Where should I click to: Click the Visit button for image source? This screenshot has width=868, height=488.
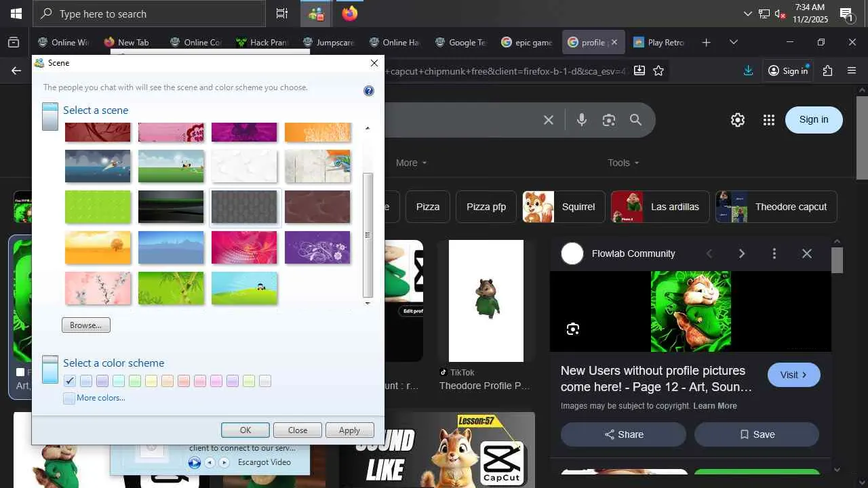(x=794, y=375)
